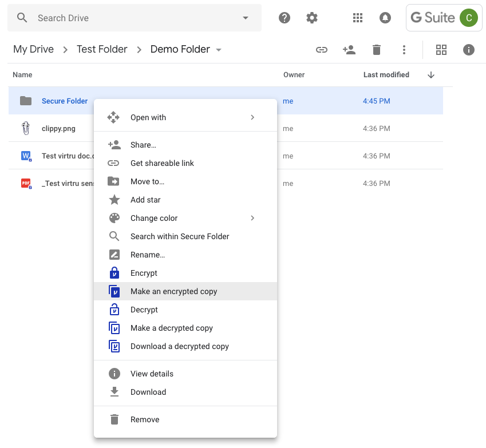486x448 pixels.
Task: Click the share person-plus toolbar icon
Action: click(349, 50)
